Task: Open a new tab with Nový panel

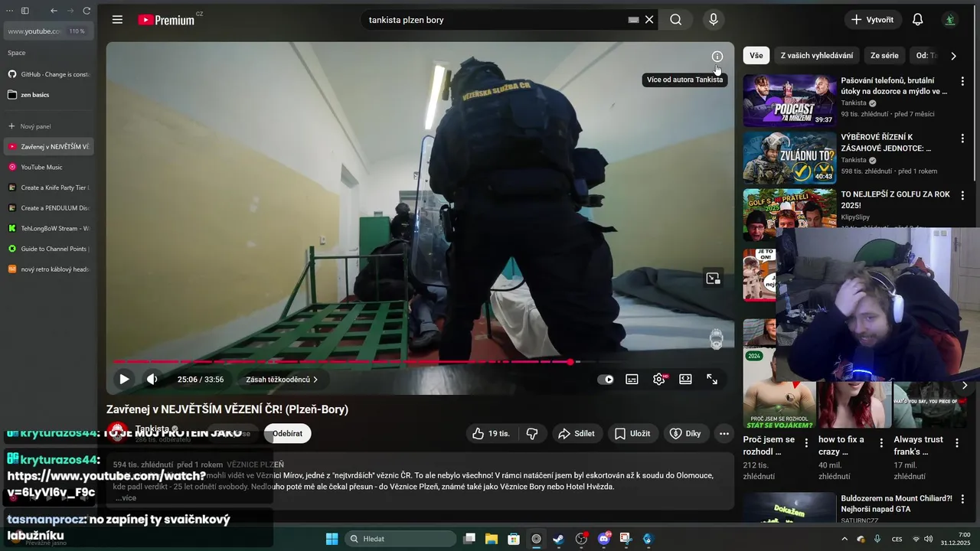Action: (50, 126)
